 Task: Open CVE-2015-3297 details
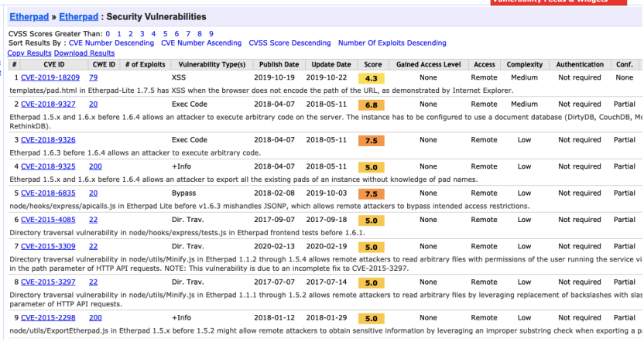[48, 282]
